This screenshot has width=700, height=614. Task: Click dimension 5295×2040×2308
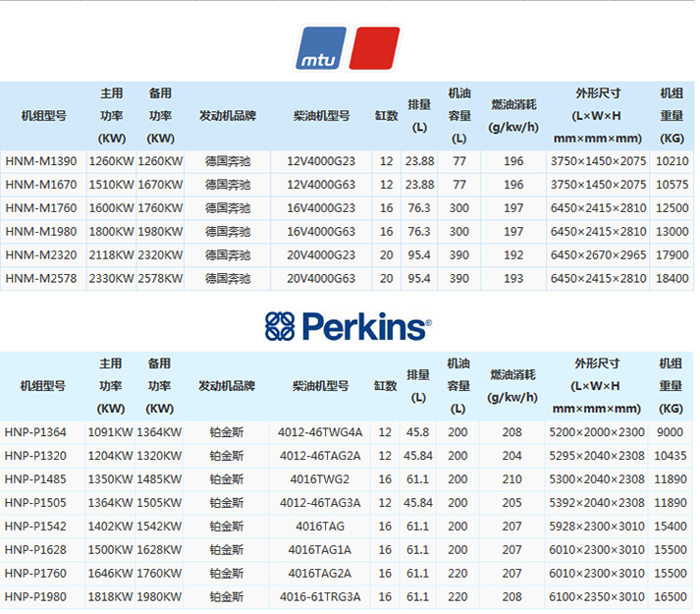click(x=597, y=456)
